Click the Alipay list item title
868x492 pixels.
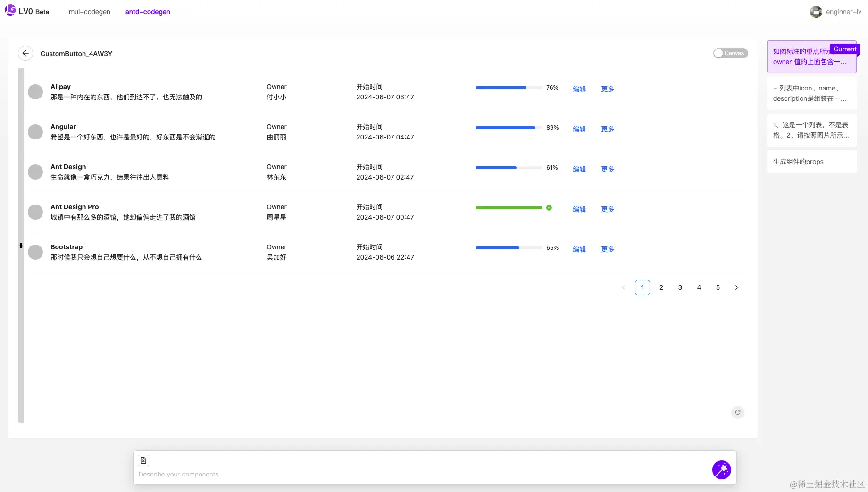click(60, 87)
